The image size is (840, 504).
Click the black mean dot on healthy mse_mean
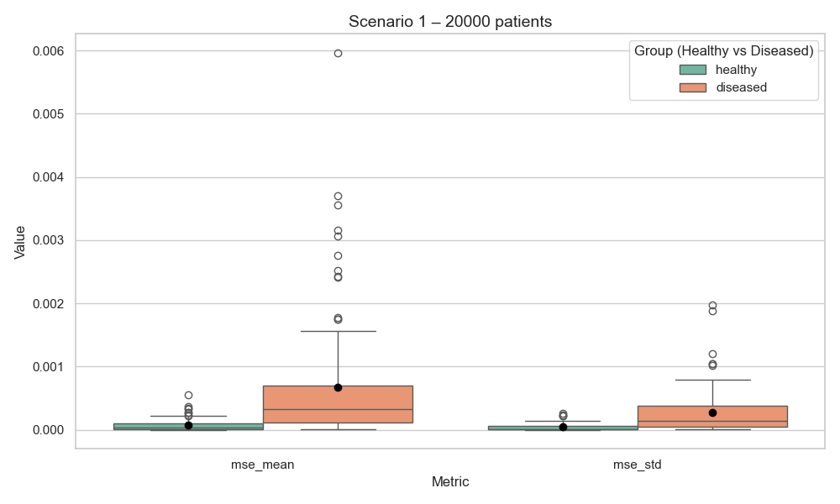pos(188,425)
